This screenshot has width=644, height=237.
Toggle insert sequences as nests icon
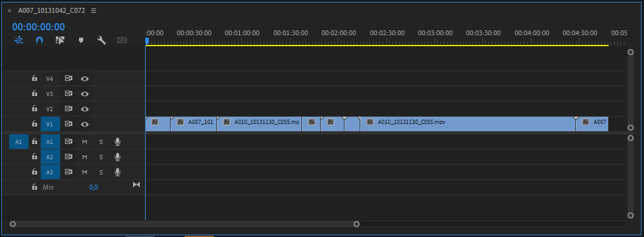[x=19, y=40]
